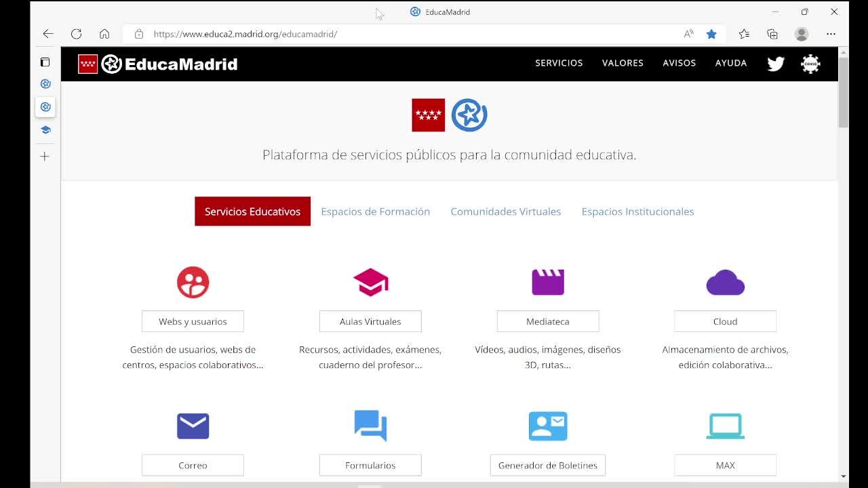
Task: Click the scrollbar up arrow
Action: [x=844, y=52]
